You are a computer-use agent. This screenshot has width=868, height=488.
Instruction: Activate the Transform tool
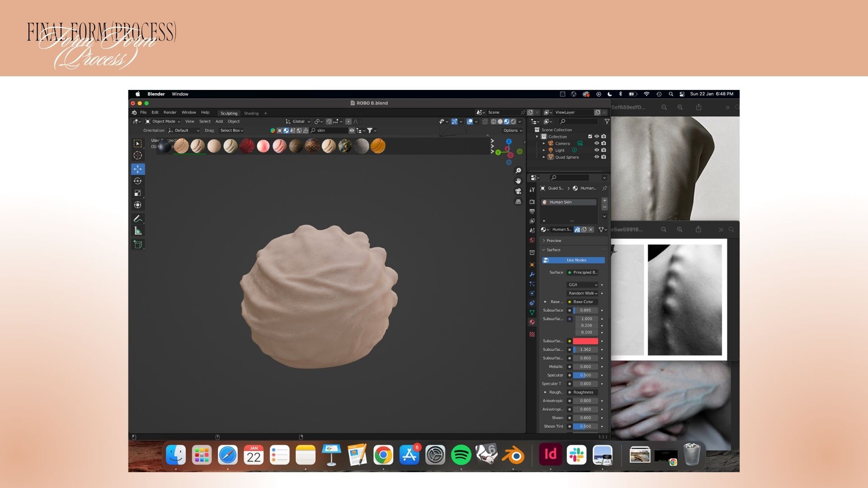point(138,205)
